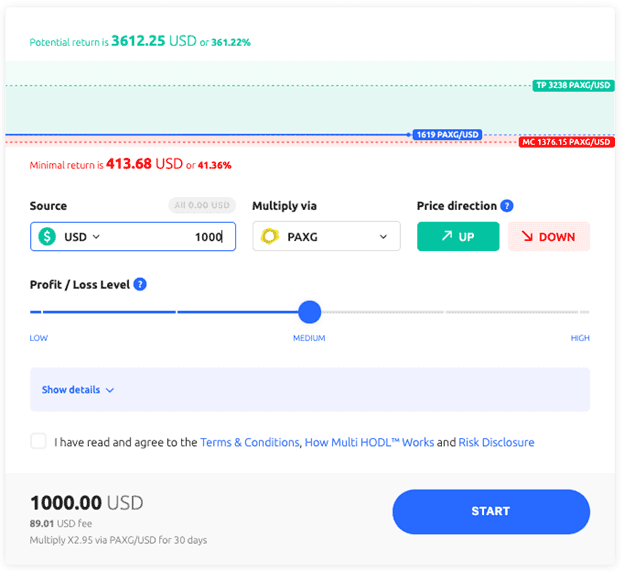Click the green USD dollar icon
This screenshot has height=571, width=624.
point(48,237)
